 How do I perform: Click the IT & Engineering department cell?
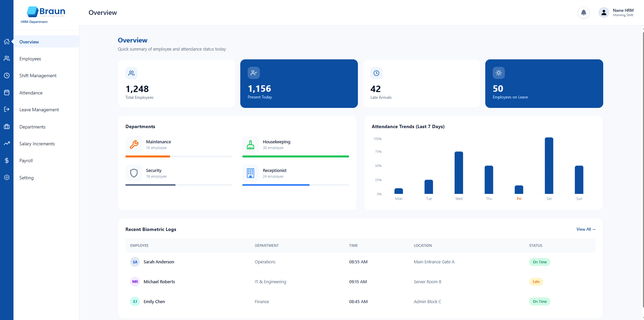point(270,282)
